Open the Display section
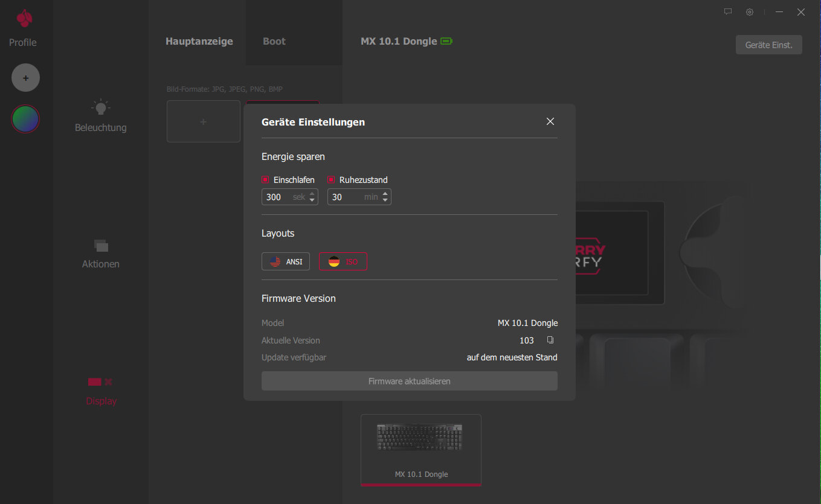 [101, 391]
